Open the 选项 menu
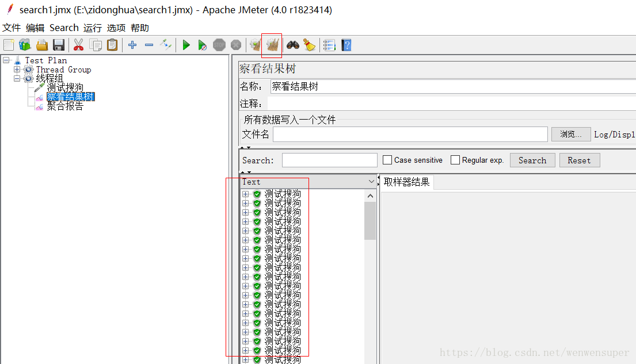This screenshot has width=636, height=364. coord(116,28)
